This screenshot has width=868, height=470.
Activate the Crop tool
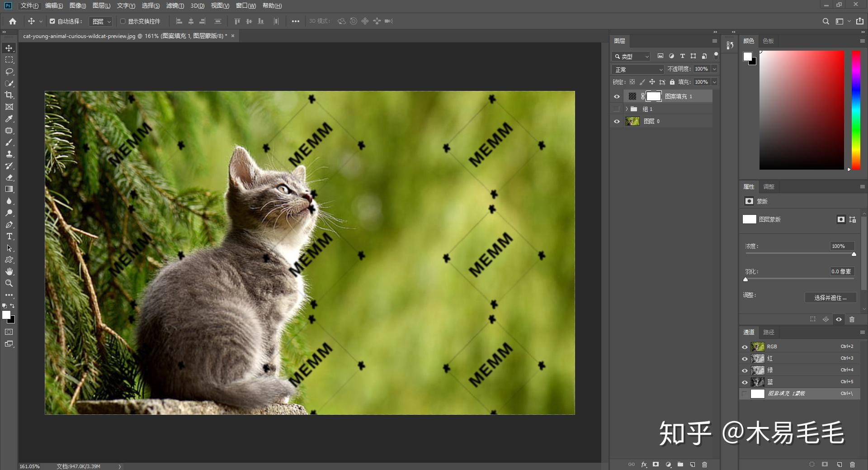(x=9, y=95)
